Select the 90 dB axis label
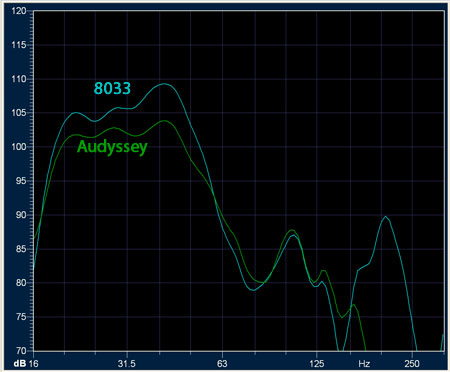The image size is (450, 372). [21, 215]
